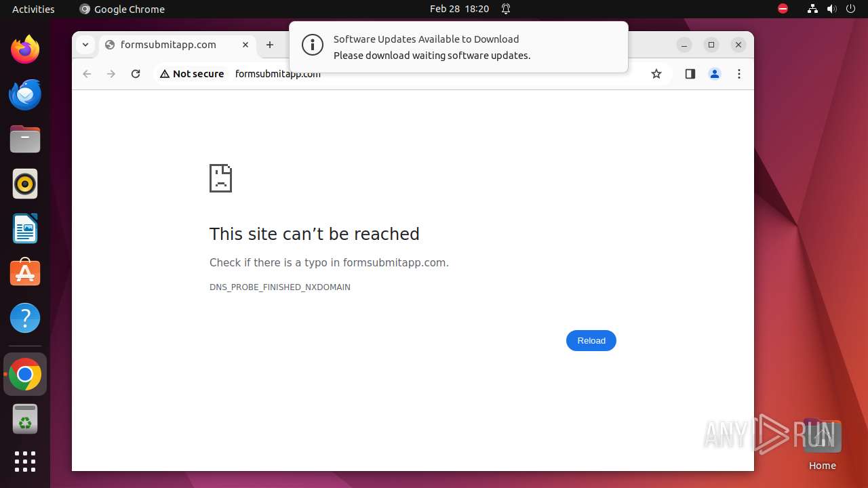Click the Chrome back arrow

[x=87, y=74]
